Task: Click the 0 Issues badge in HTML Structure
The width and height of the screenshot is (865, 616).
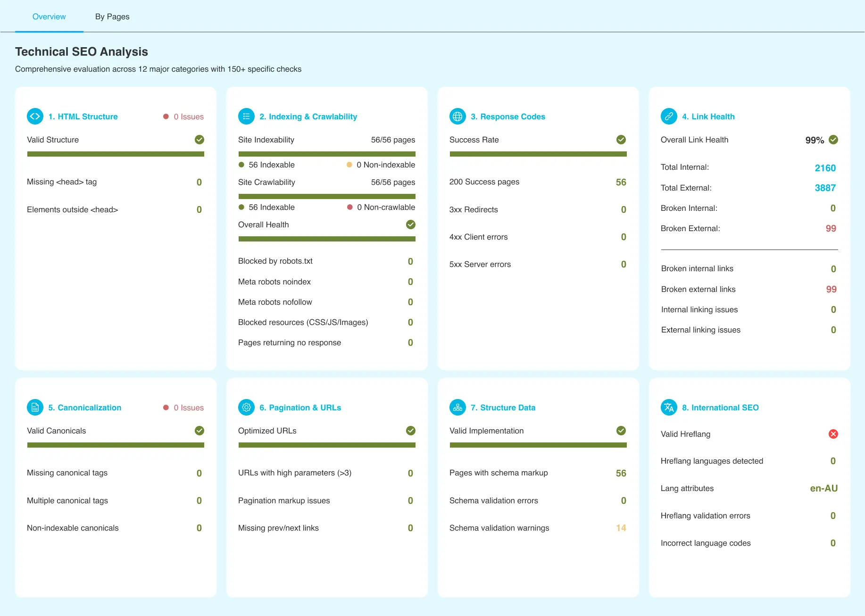Action: click(184, 117)
